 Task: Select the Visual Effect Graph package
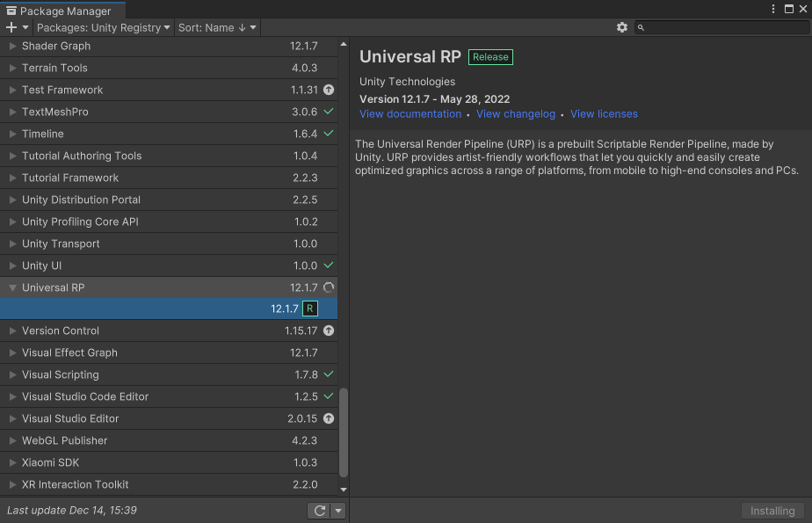[x=69, y=352]
